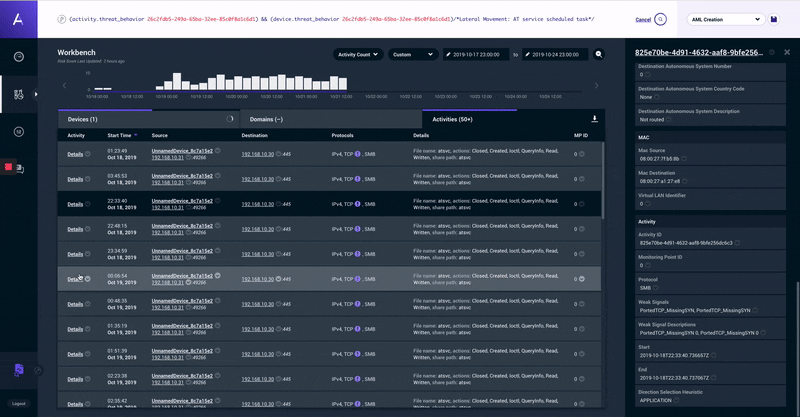Open dropdown beside Activity ID value
This screenshot has height=417, width=800.
tap(737, 243)
